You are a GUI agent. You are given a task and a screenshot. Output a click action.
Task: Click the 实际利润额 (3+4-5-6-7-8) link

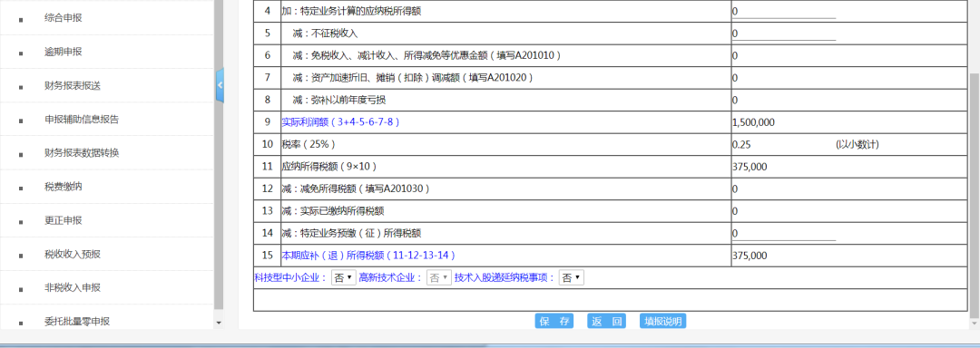tap(340, 122)
